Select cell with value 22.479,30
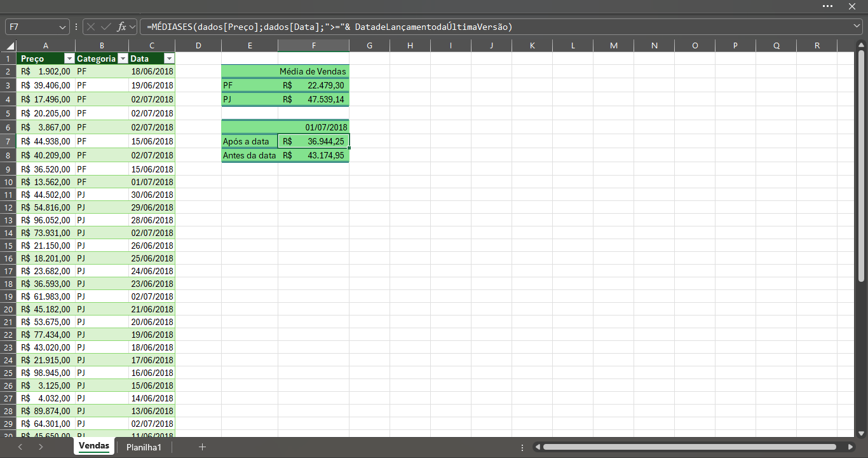The image size is (868, 458). (313, 85)
